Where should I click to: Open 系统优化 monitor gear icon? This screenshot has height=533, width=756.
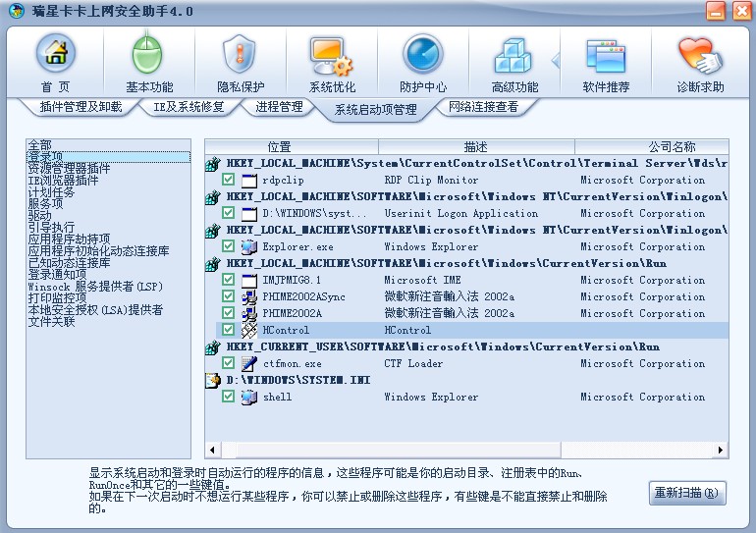(331, 55)
